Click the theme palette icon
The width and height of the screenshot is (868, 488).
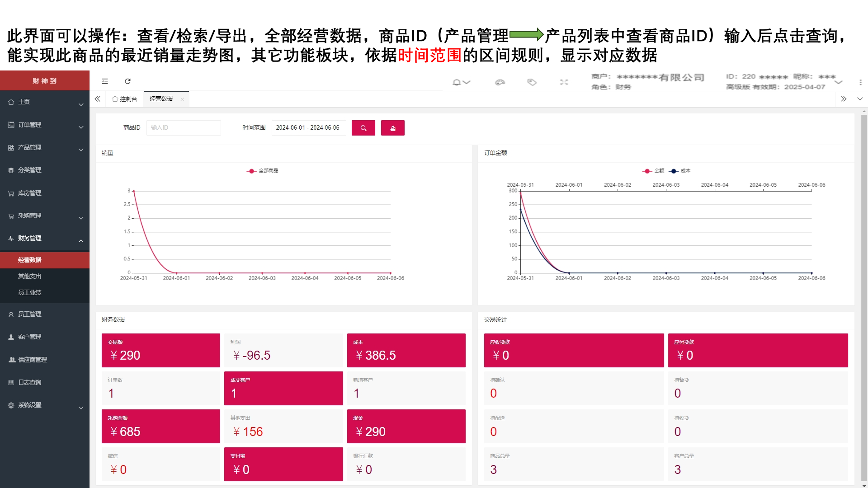point(500,82)
